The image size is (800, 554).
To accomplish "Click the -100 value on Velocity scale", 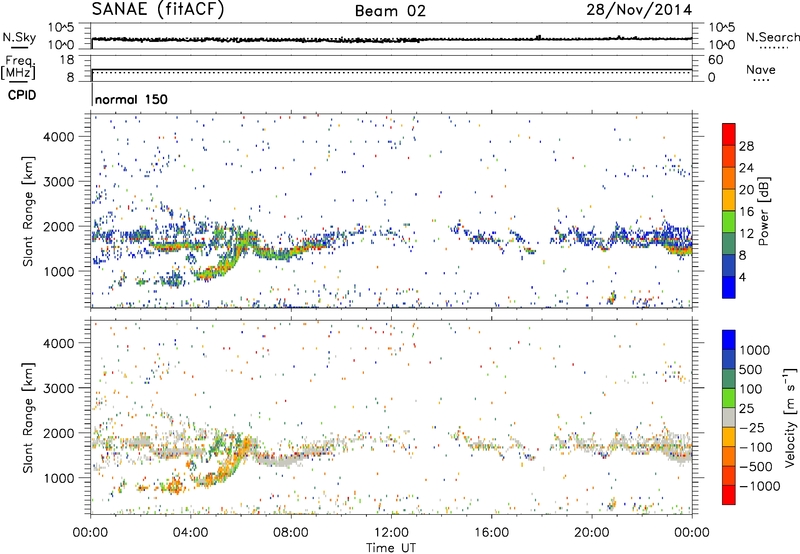I will pos(755,447).
